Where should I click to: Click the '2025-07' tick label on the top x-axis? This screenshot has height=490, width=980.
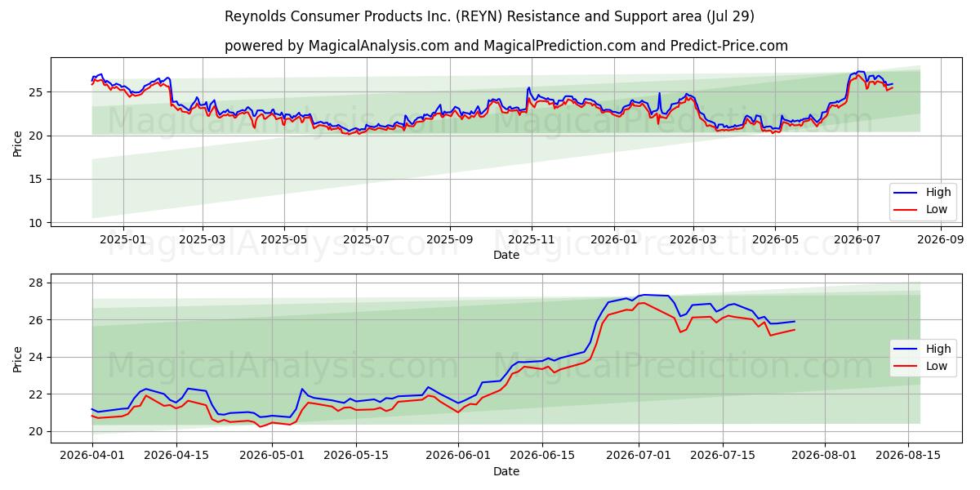(x=366, y=240)
